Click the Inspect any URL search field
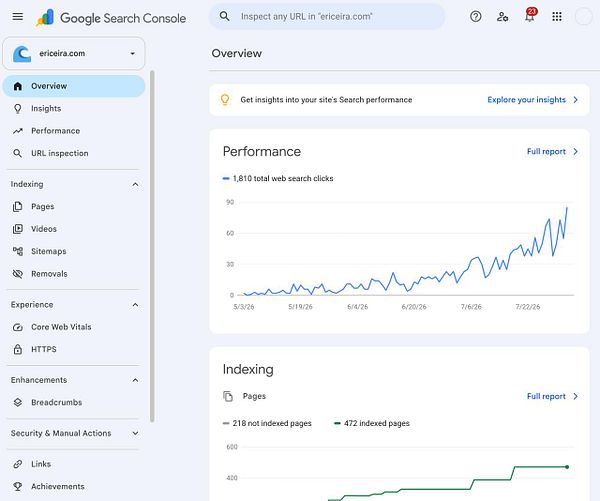600x501 pixels. tap(327, 16)
